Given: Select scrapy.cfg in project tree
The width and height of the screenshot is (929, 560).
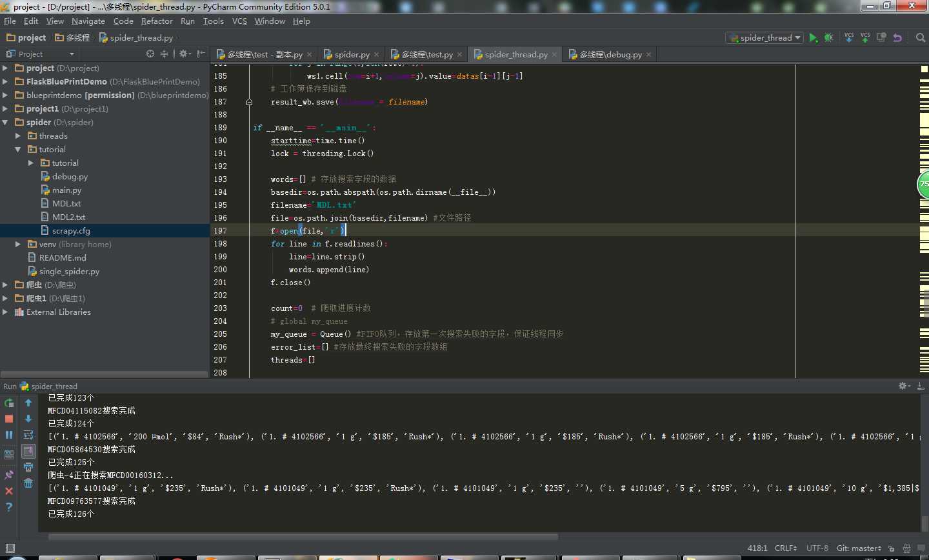Looking at the screenshot, I should tap(71, 230).
